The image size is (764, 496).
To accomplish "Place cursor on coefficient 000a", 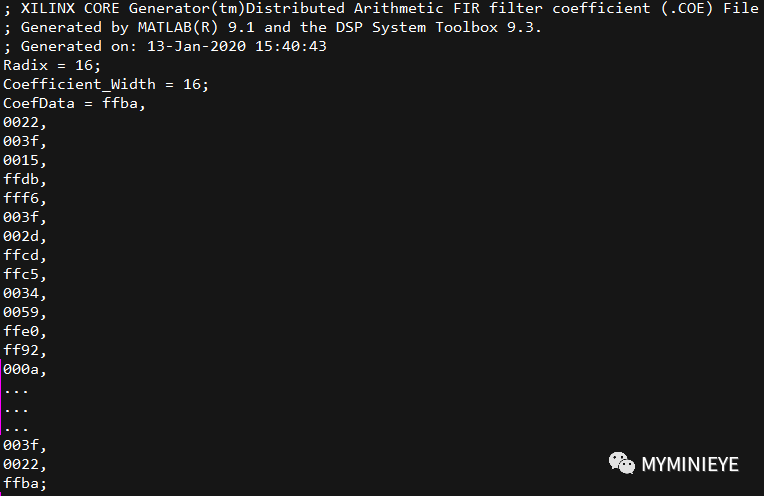I will (x=24, y=369).
